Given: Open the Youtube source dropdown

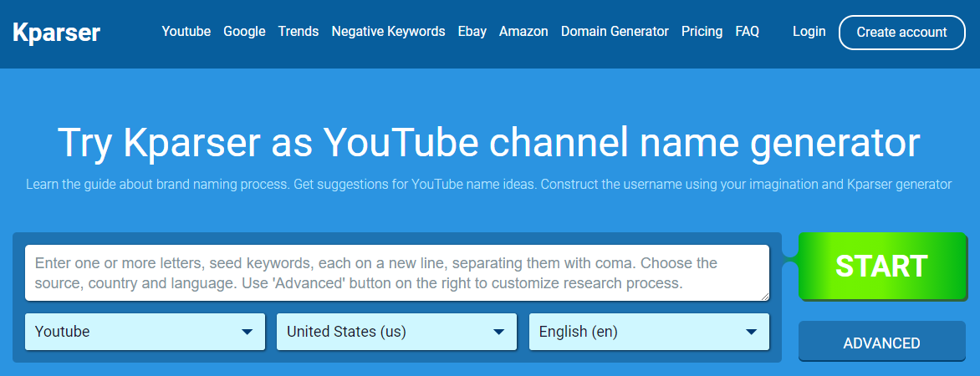Looking at the screenshot, I should coord(145,332).
